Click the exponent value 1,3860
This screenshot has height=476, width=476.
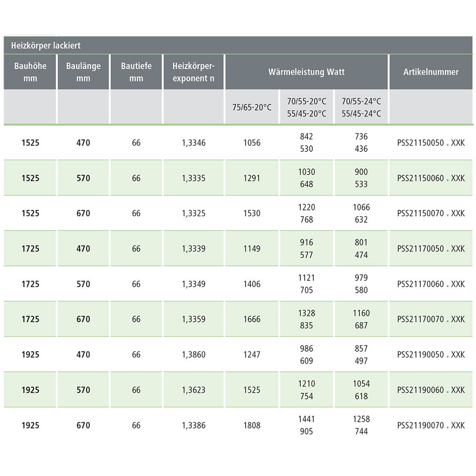tap(194, 355)
